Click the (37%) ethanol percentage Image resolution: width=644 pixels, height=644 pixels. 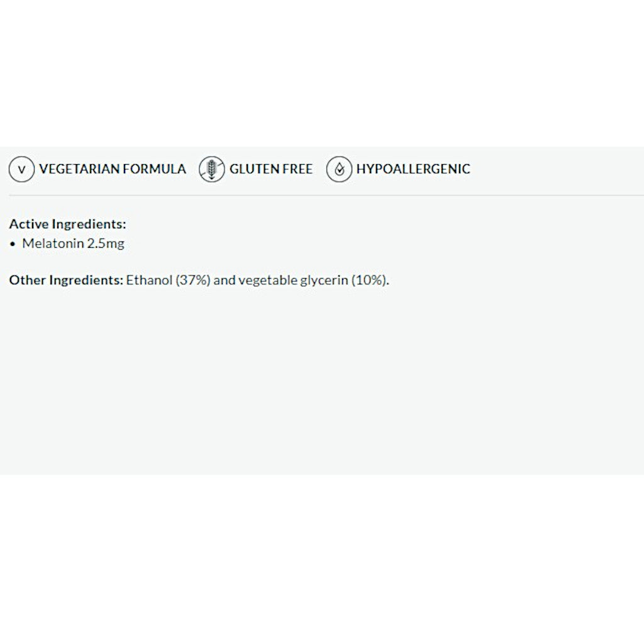[x=193, y=280]
